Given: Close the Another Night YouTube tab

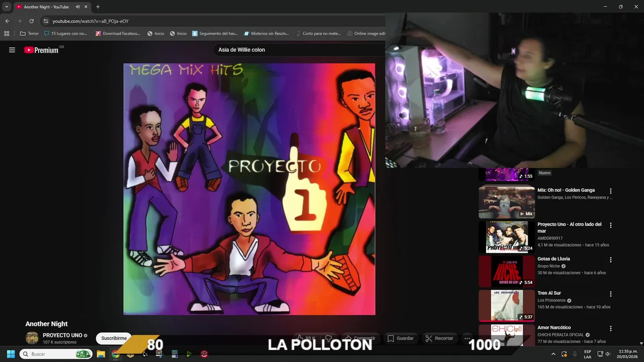Looking at the screenshot, I should click(86, 7).
